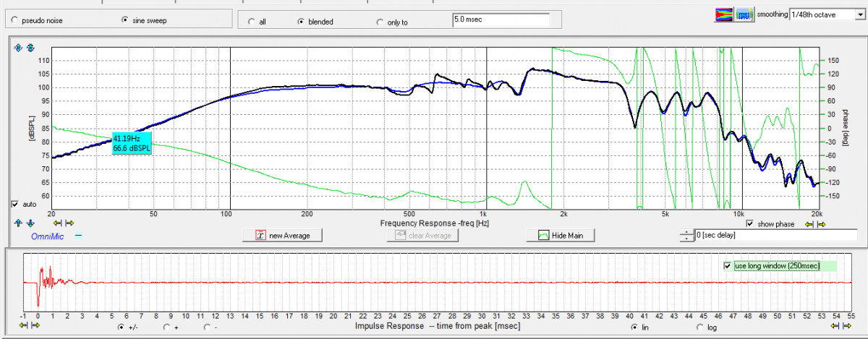Click the sec delay stepper arrows
Screen dimensions: 868x339
point(687,236)
